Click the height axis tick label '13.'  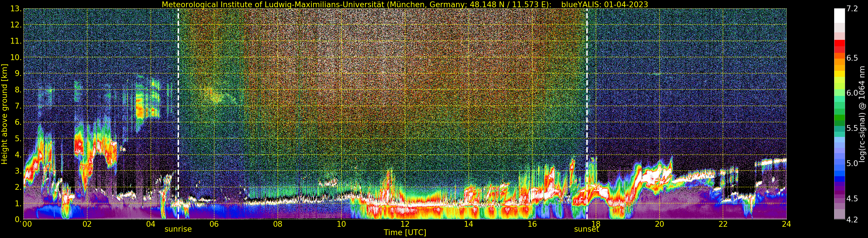pos(16,9)
